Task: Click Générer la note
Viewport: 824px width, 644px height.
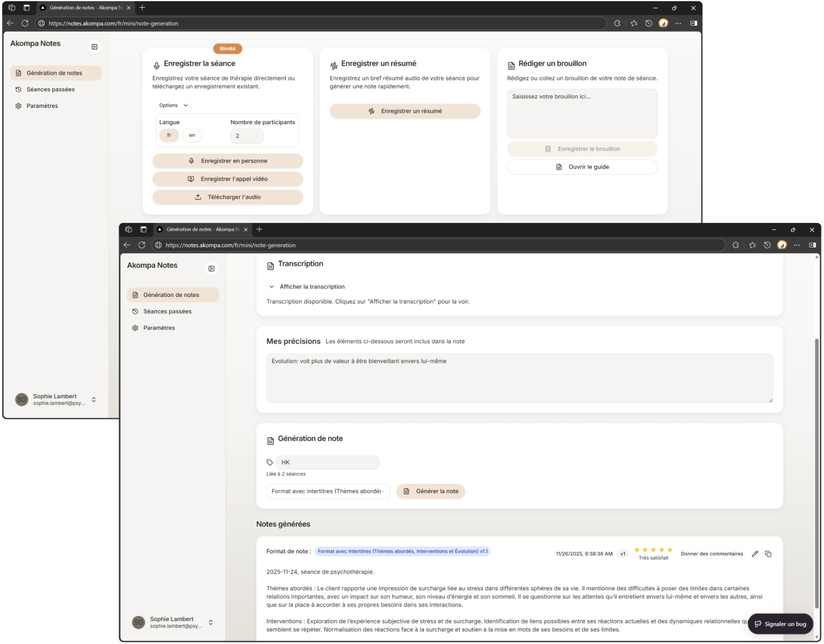Action: (430, 491)
